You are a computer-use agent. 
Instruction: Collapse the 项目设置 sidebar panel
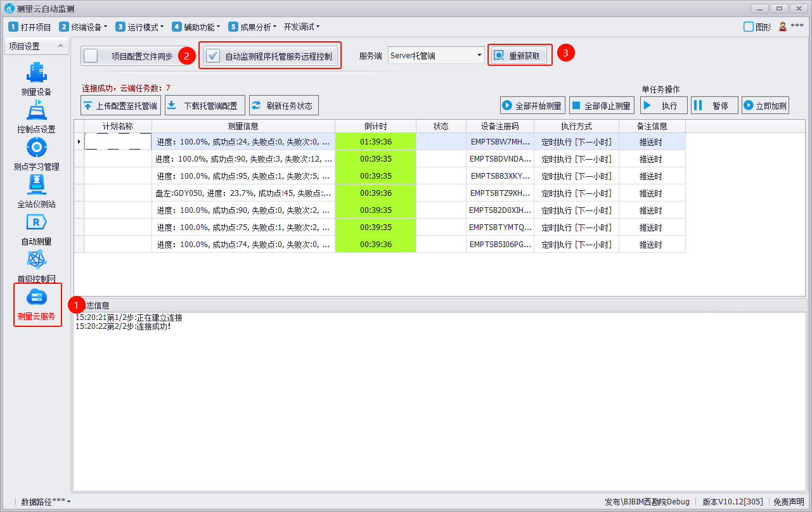point(60,46)
